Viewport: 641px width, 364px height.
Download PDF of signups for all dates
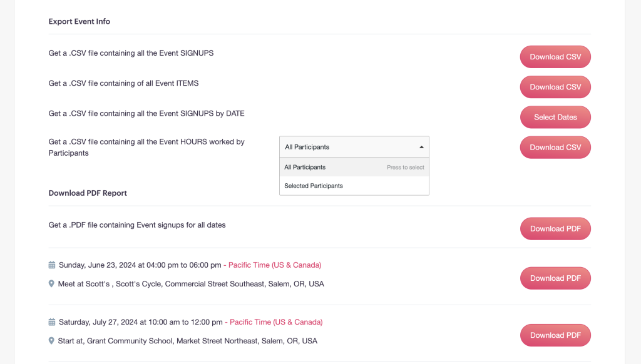[x=555, y=228]
